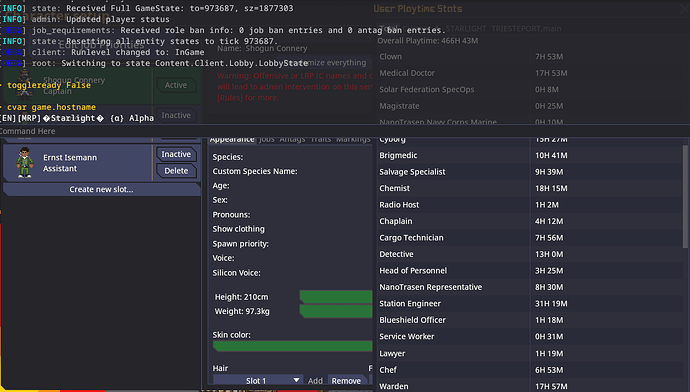Click the '13H 0M' playtime value

(549, 254)
